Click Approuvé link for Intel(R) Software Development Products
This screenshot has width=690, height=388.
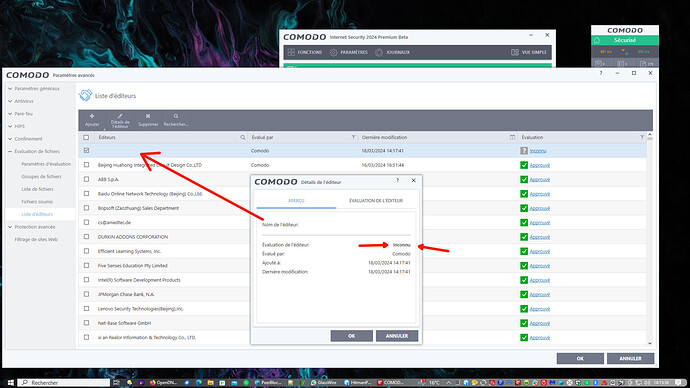click(x=540, y=280)
